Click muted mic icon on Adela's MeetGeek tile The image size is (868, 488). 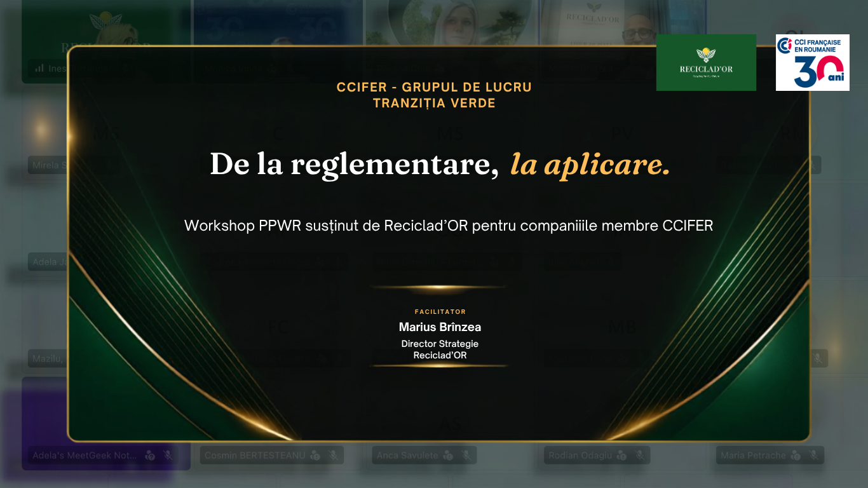click(168, 456)
